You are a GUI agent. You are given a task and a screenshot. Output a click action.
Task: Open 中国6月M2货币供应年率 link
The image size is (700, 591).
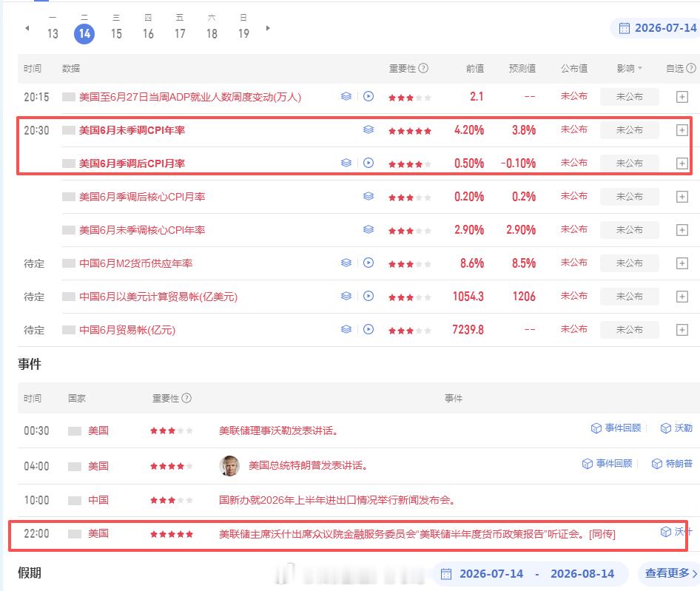(x=135, y=263)
